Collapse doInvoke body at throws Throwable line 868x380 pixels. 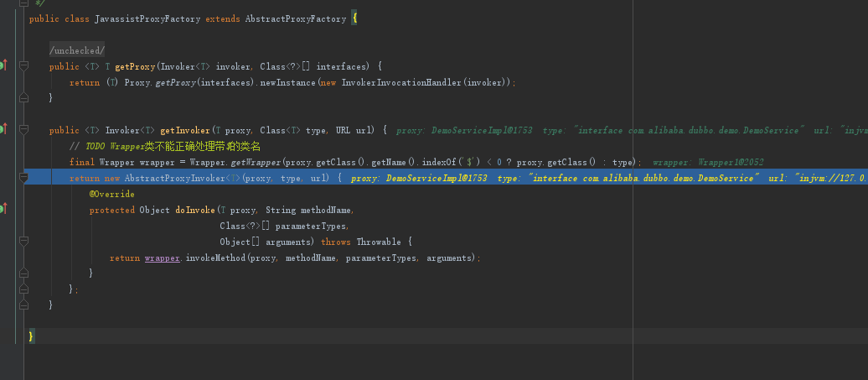click(x=23, y=242)
